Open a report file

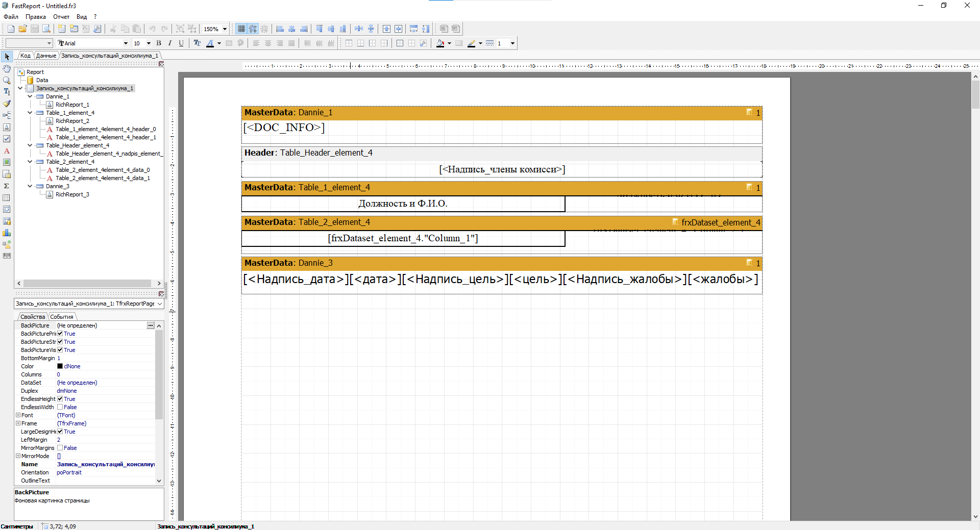[22, 29]
